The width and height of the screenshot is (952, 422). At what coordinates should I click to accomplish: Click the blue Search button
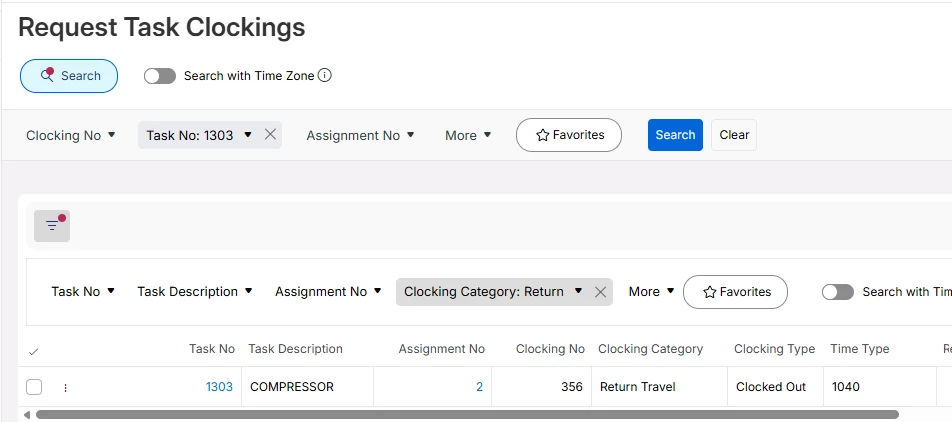(x=675, y=135)
